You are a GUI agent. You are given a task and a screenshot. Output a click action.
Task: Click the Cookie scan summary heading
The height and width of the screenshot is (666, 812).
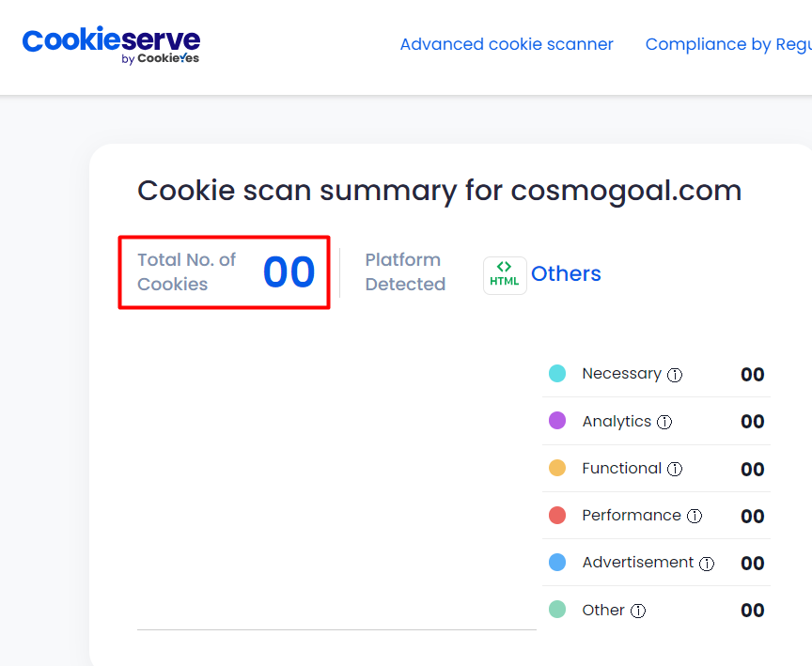coord(439,191)
